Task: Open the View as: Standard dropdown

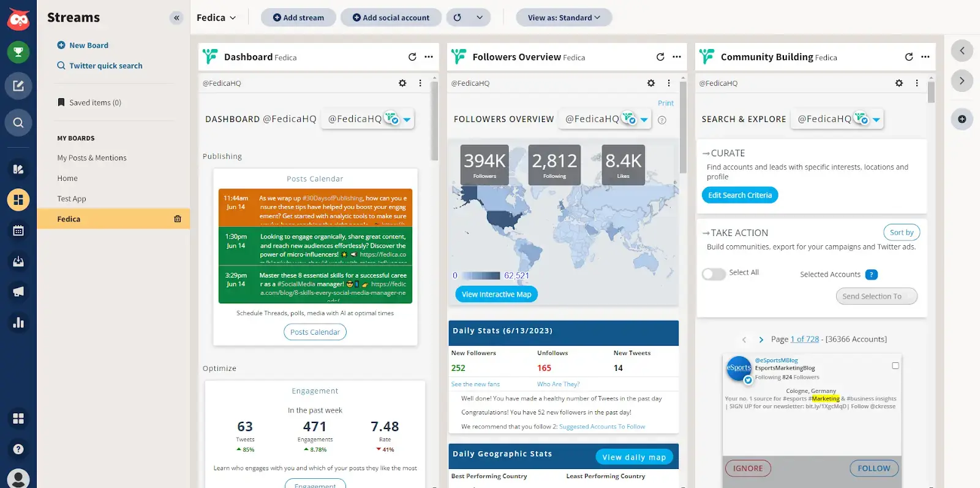Action: click(563, 18)
